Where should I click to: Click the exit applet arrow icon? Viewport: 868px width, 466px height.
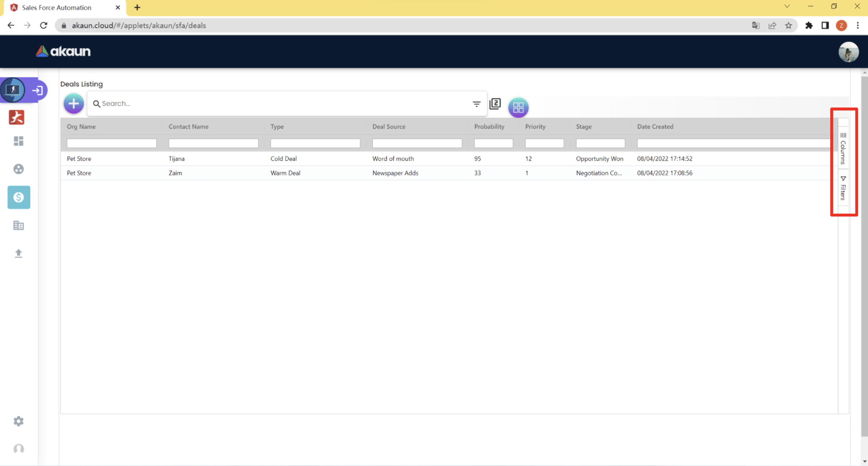click(x=37, y=90)
